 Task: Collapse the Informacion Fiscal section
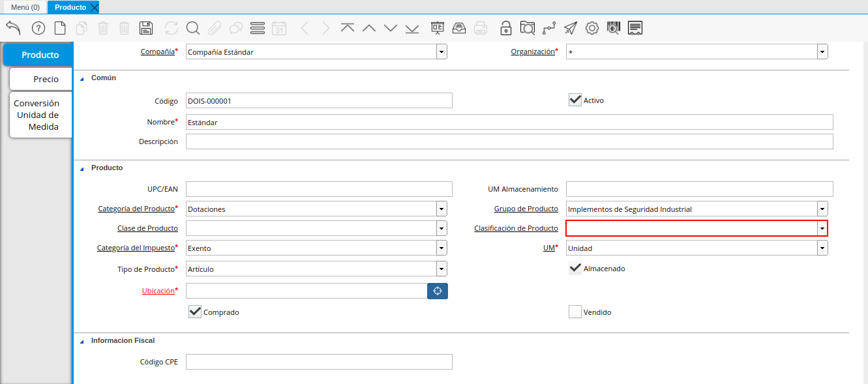pyautogui.click(x=82, y=341)
